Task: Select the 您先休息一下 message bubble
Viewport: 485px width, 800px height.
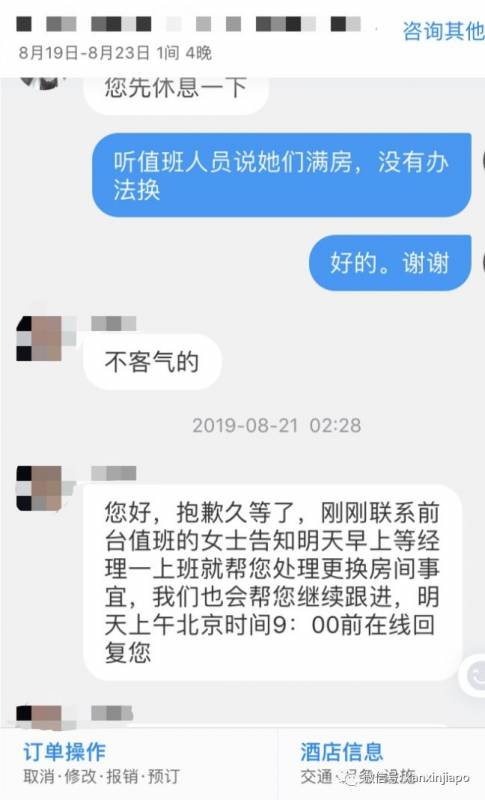Action: click(176, 93)
